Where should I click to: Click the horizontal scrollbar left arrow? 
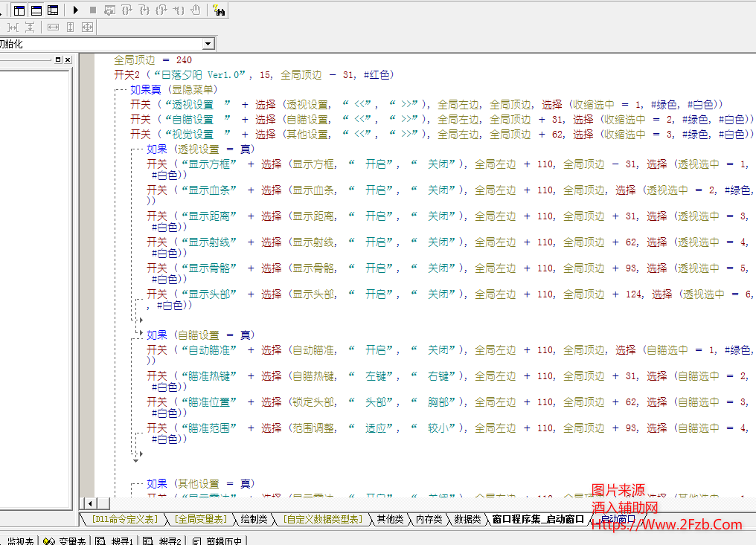click(89, 503)
